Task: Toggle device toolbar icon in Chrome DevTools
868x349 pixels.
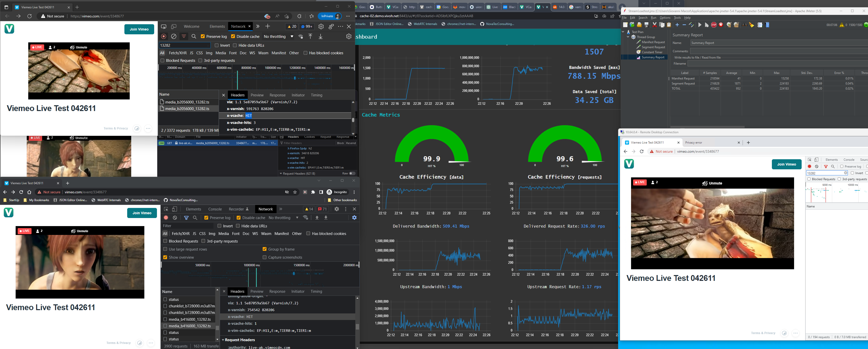Action: 175,209
